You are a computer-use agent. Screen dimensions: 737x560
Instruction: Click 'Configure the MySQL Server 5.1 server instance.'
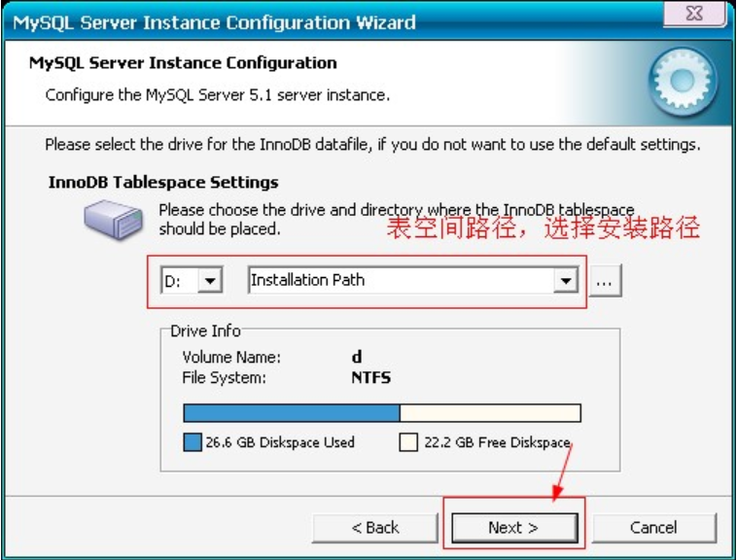tap(217, 95)
